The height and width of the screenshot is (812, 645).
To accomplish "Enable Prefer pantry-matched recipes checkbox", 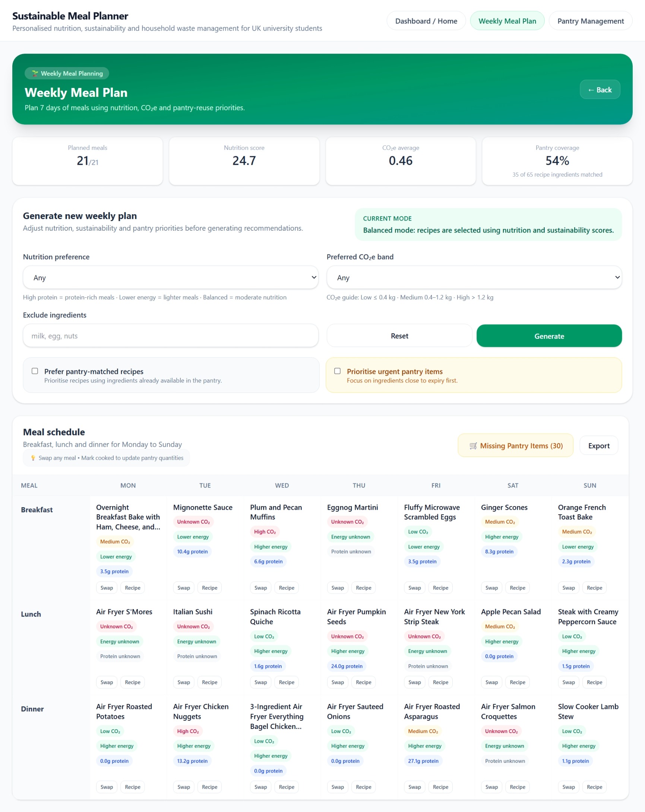I will point(35,371).
